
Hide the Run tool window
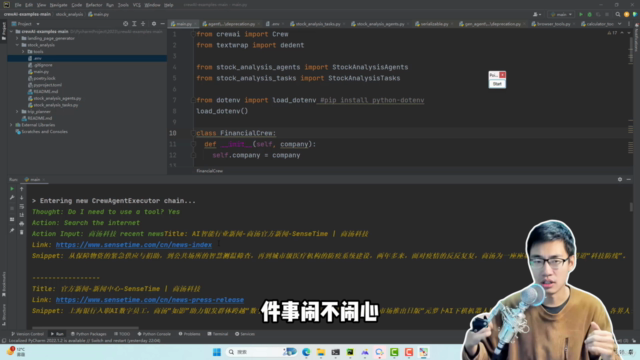[x=629, y=180]
